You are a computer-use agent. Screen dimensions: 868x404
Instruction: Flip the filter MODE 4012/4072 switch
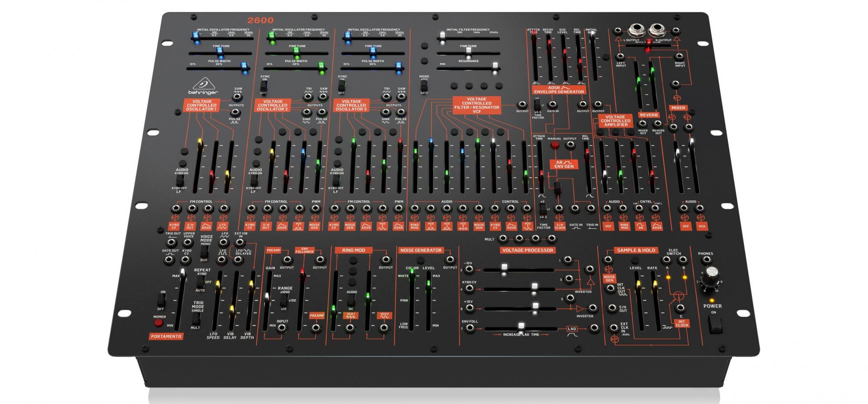(x=424, y=86)
